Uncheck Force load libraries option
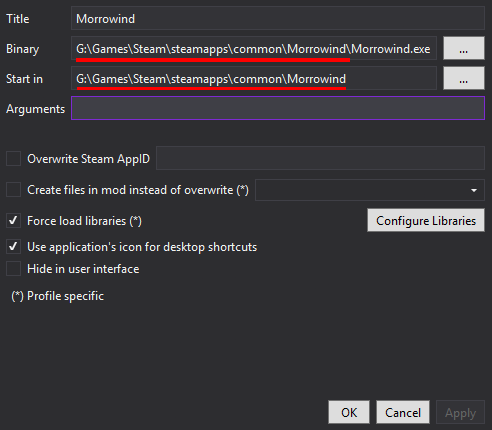Screen dimensions: 492x430 [x=13, y=221]
